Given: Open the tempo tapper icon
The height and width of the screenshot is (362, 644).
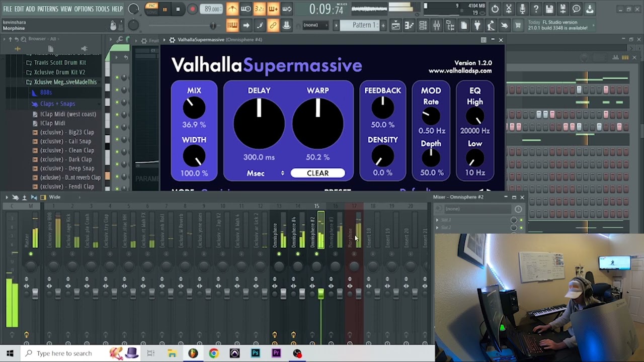Looking at the screenshot, I should [x=491, y=25].
